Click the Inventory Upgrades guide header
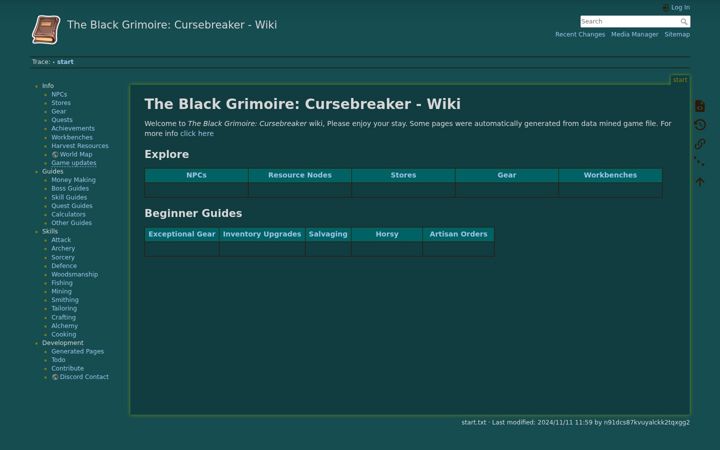The height and width of the screenshot is (450, 720). (262, 234)
